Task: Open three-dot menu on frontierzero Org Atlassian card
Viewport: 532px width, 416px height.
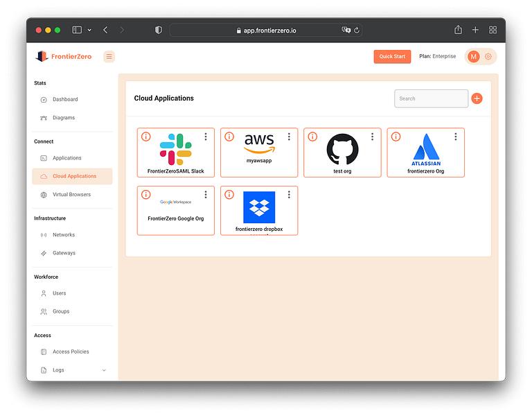Action: point(456,137)
